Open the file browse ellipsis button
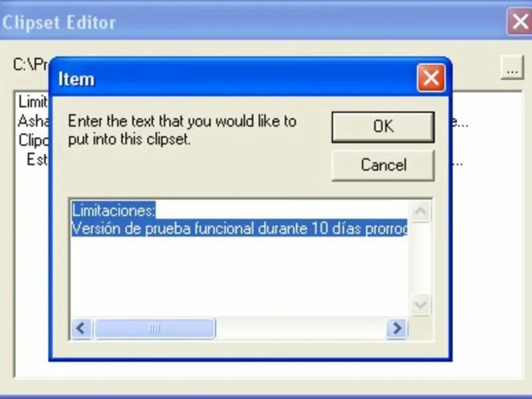This screenshot has height=399, width=532. [512, 67]
